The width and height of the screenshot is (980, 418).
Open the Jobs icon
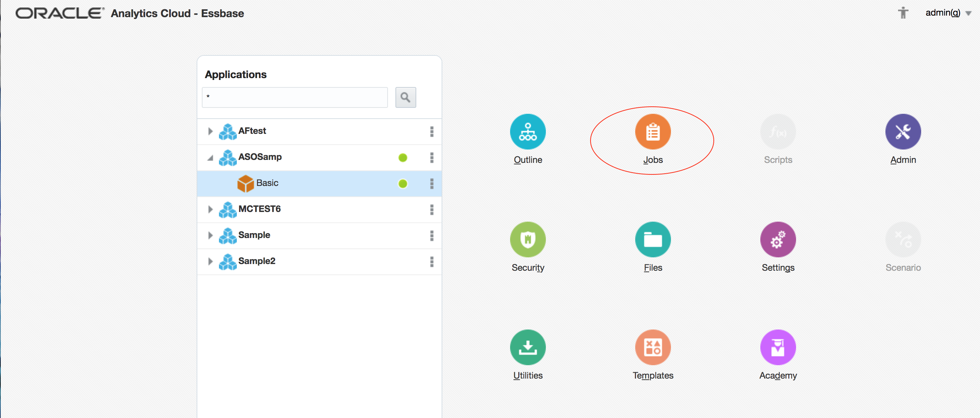(652, 132)
